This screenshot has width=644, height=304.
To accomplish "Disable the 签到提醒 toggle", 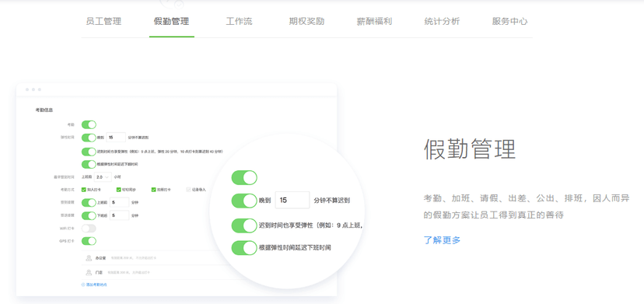I will pos(89,202).
